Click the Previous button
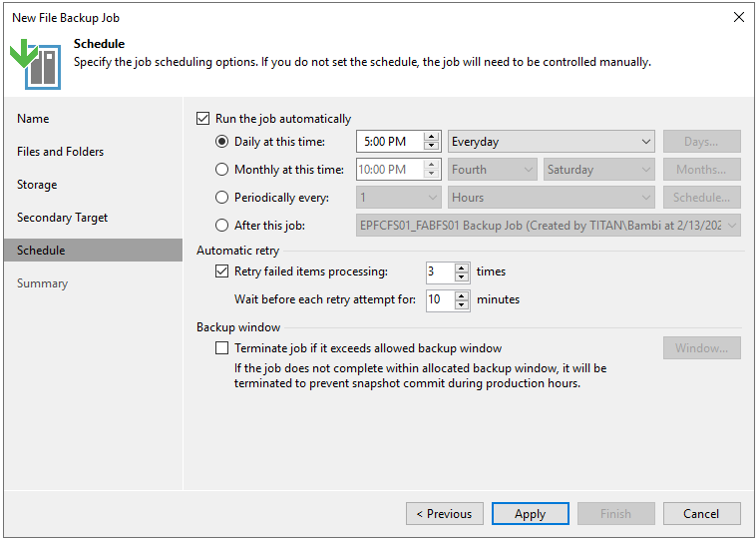The image size is (756, 538). (444, 514)
